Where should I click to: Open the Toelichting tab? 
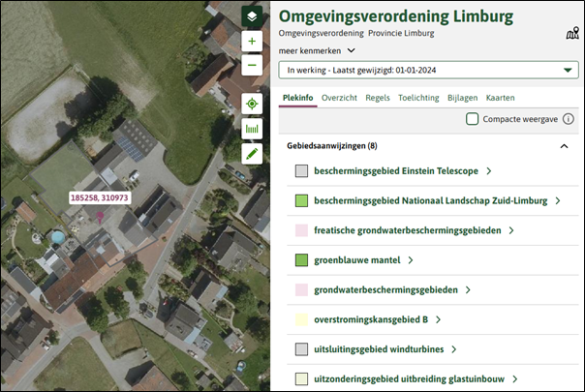418,98
